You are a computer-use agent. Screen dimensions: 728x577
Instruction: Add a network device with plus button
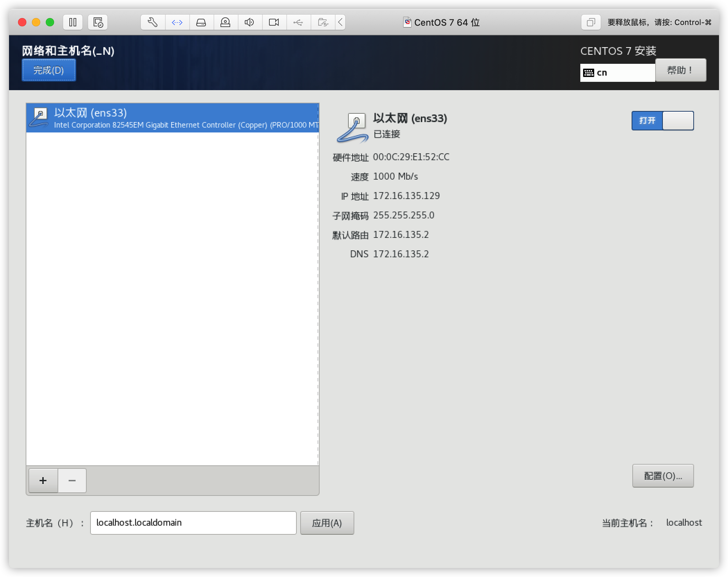click(43, 481)
